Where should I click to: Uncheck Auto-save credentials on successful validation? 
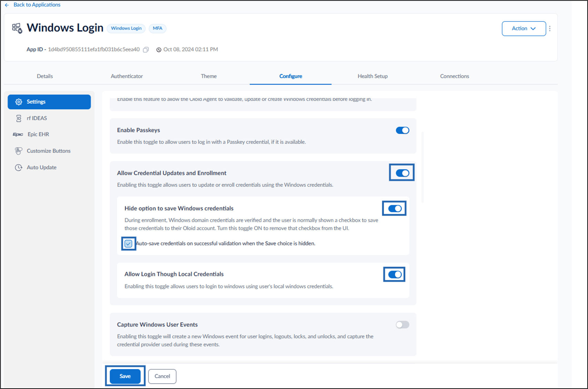tap(129, 244)
